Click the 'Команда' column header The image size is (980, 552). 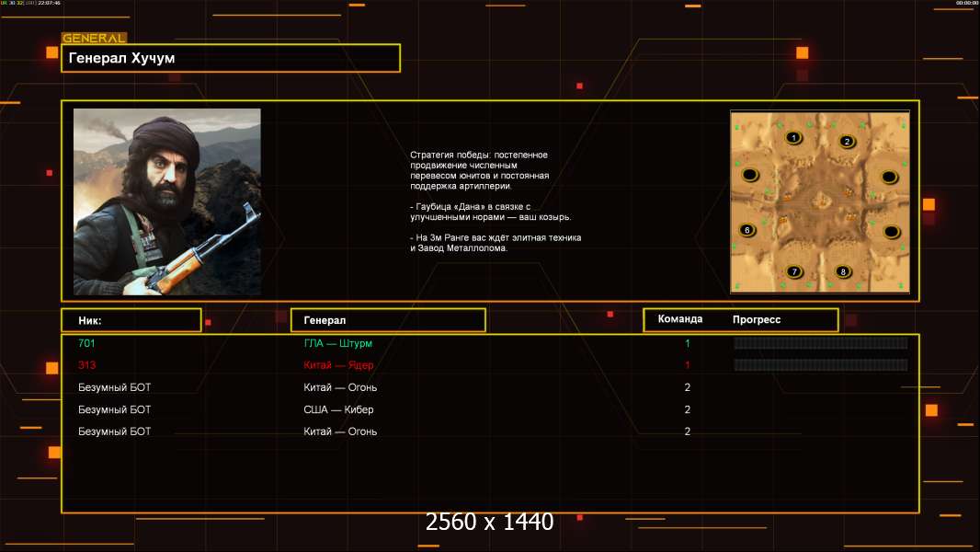pos(680,319)
